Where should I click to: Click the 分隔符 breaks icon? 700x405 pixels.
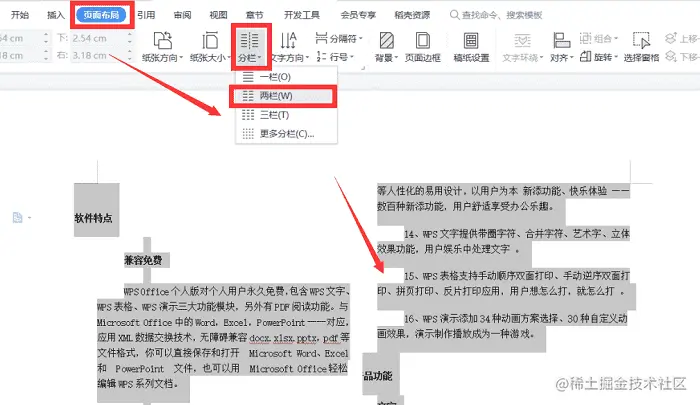point(321,38)
